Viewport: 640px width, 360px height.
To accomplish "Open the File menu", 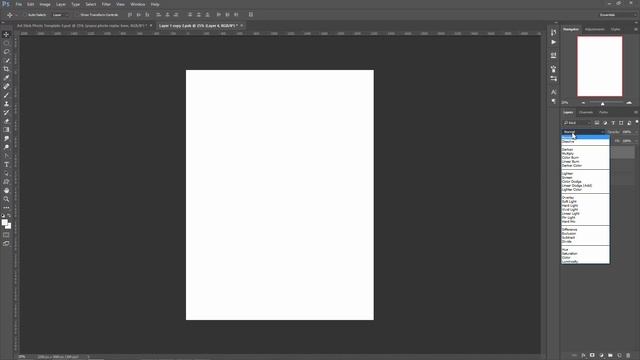I will tap(19, 4).
